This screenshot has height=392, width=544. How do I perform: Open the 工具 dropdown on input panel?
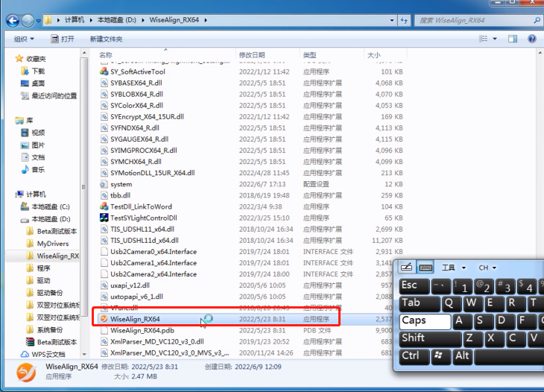453,268
